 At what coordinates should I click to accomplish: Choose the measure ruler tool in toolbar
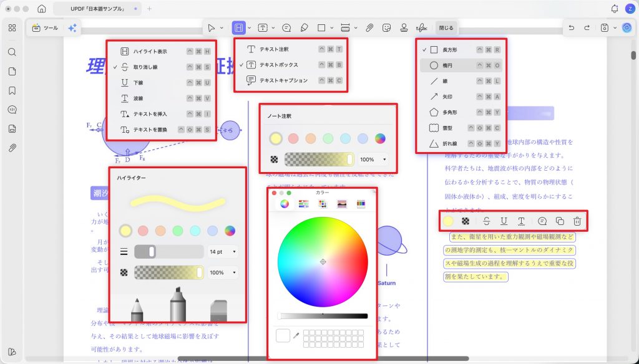[345, 27]
